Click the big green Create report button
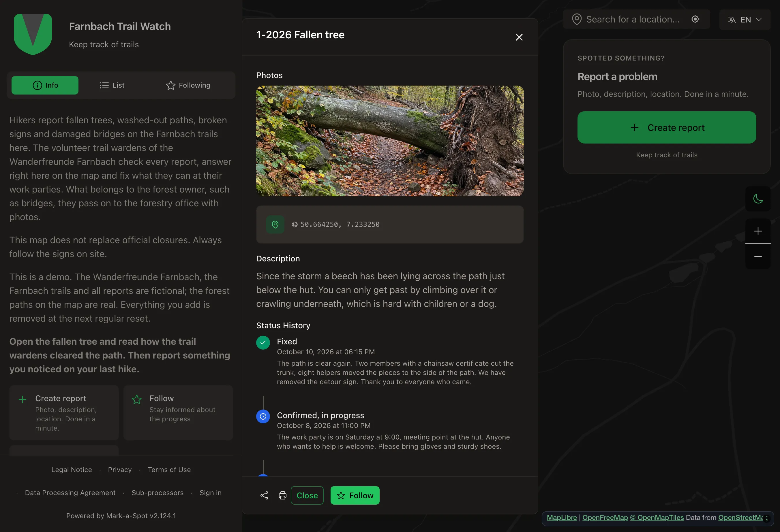Viewport: 780px width, 532px height. [667, 127]
